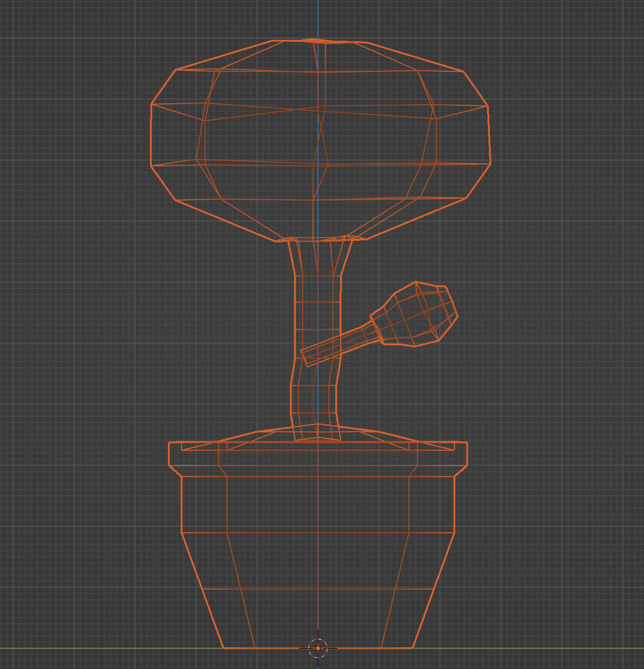Click the object origin dot at pot base
The width and height of the screenshot is (644, 669).
pos(318,648)
